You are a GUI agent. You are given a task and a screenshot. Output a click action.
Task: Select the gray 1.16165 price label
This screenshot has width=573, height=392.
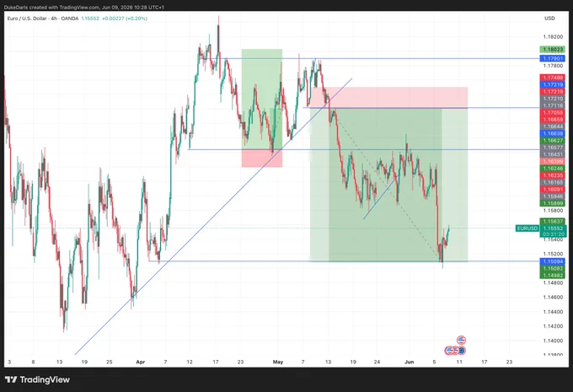(553, 182)
